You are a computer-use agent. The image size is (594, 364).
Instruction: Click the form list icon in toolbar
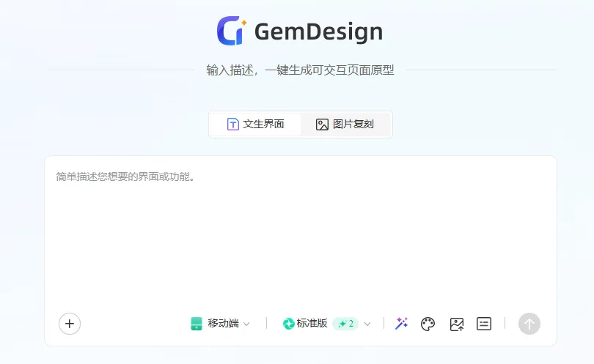click(484, 324)
